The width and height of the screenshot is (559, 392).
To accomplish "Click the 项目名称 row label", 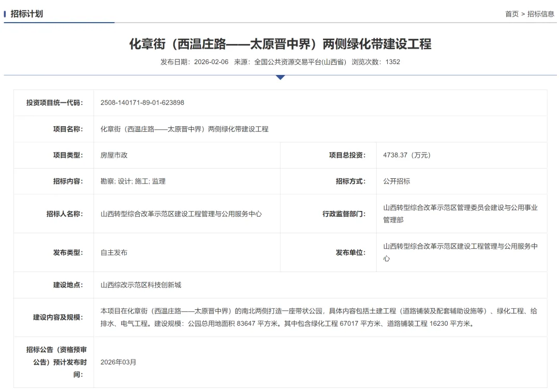I will click(x=68, y=129).
